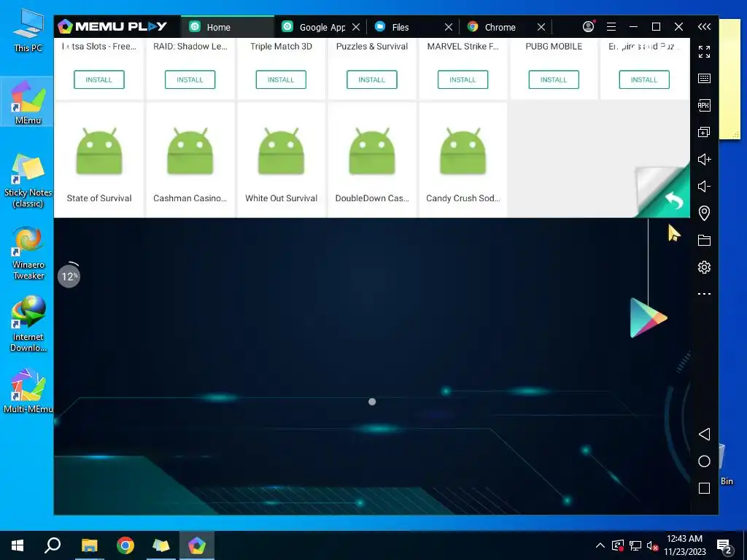The width and height of the screenshot is (747, 560).
Task: Open Cashman Casino app tile
Action: click(190, 160)
